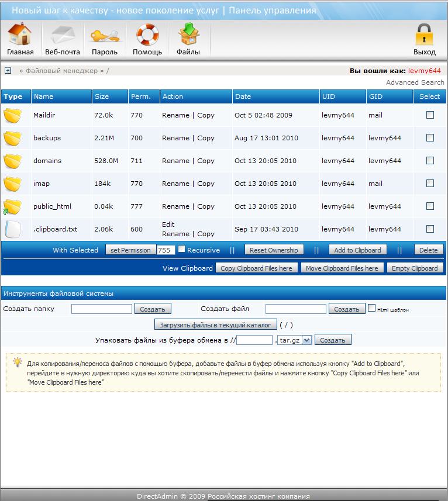Open the Maildir folder icon
Screen dimensions: 448x501
(x=13, y=115)
